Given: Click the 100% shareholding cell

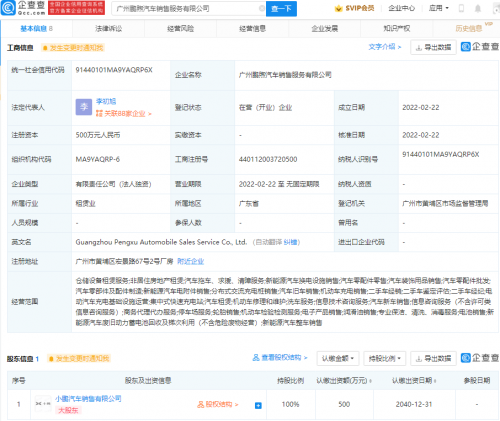Looking at the screenshot, I should coord(290,404).
